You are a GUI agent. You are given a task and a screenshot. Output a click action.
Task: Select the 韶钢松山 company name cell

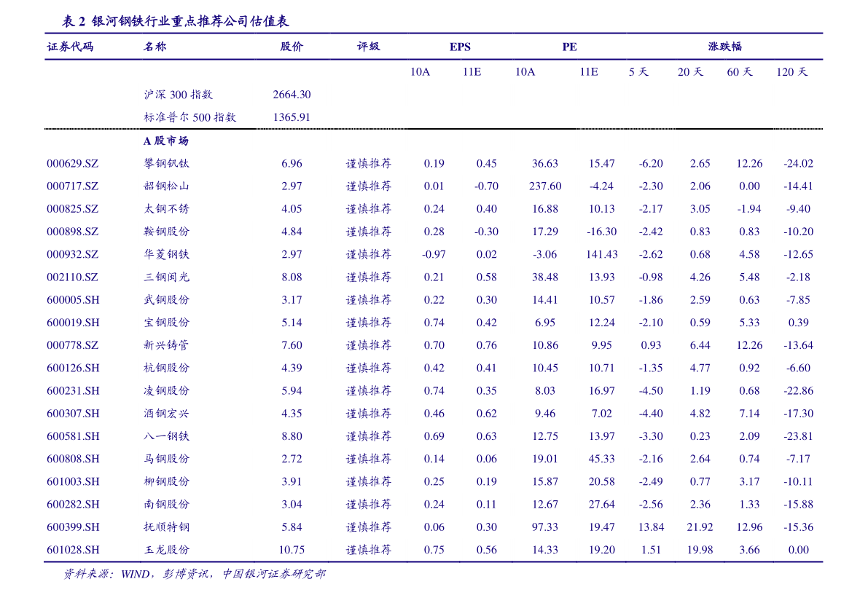click(x=166, y=186)
